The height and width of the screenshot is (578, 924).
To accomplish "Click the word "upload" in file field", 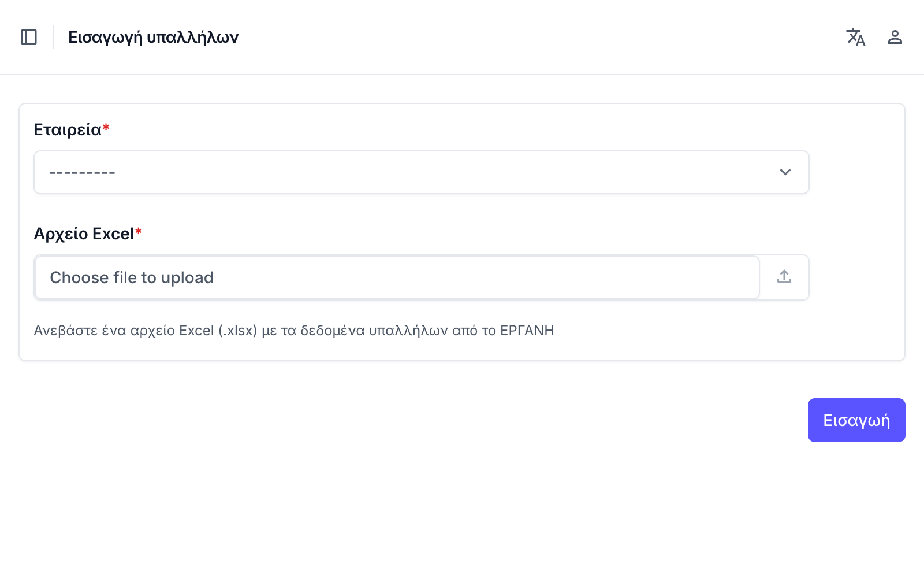I will click(187, 278).
